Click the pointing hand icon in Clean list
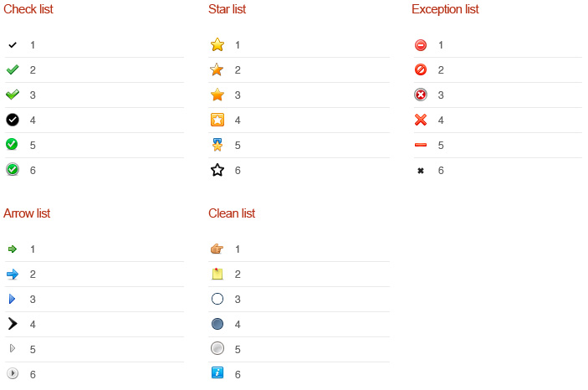The width and height of the screenshot is (588, 390). pyautogui.click(x=217, y=249)
